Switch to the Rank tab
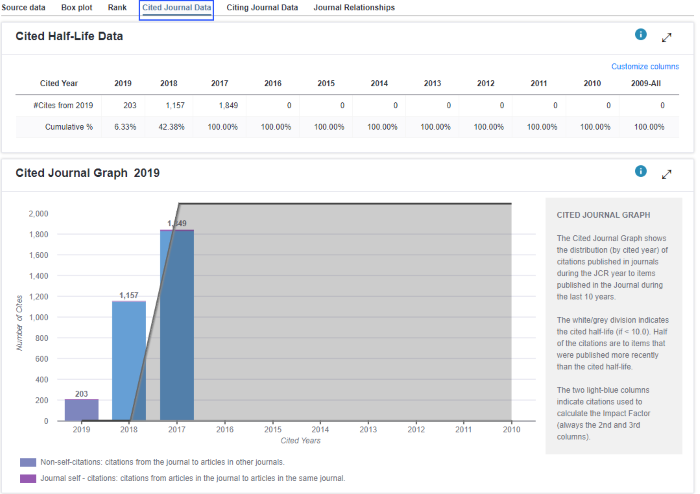Screen dimensions: 700x494 pos(117,8)
